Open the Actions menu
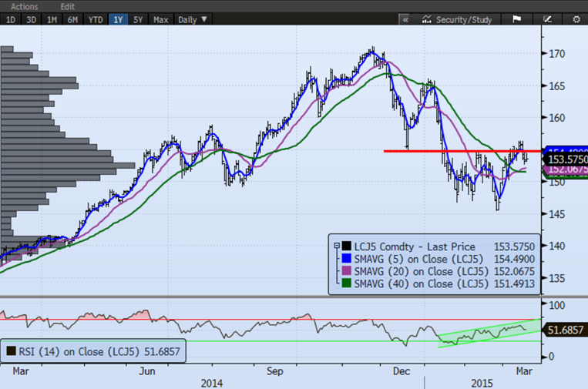The image size is (588, 389). [x=25, y=5]
